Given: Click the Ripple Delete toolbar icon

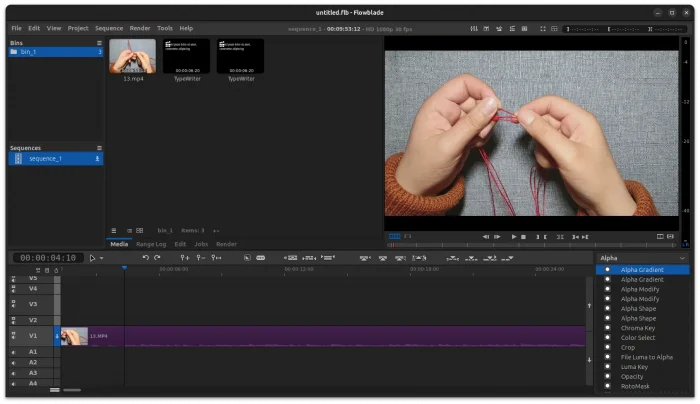Looking at the screenshot, I should 400,258.
